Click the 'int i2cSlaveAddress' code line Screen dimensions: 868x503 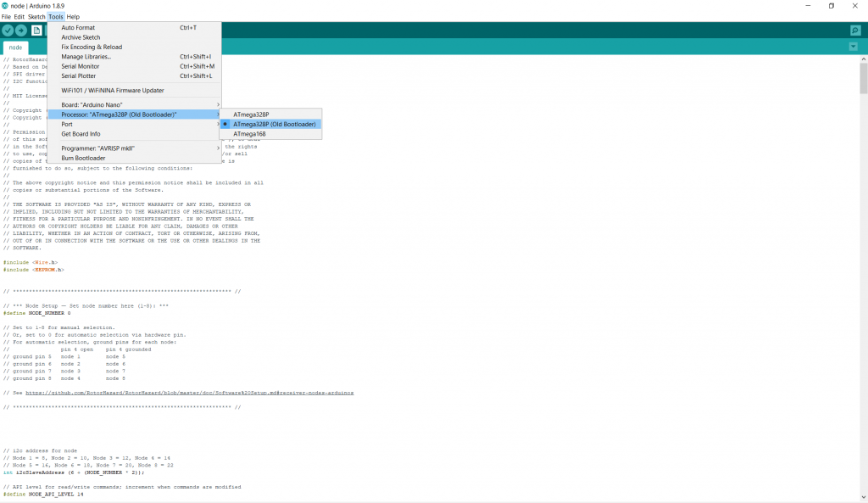(74, 472)
